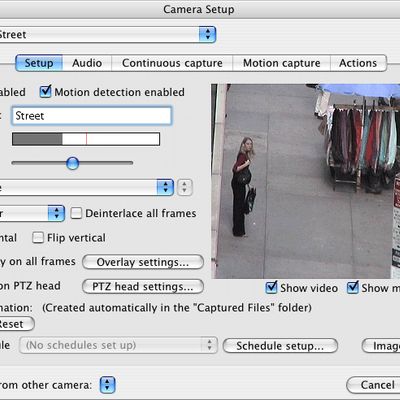Screen dimensions: 400x400
Task: Toggle Motion detection enabled checkbox
Action: point(45,92)
